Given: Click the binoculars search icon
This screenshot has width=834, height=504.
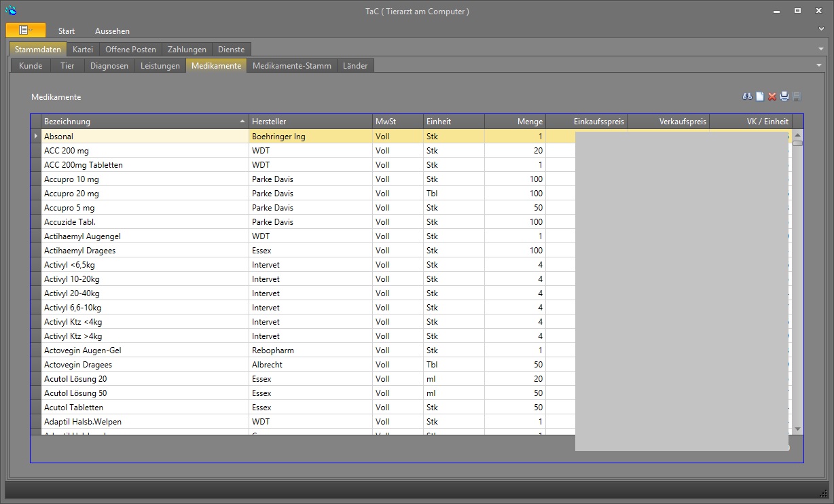Looking at the screenshot, I should tap(747, 96).
